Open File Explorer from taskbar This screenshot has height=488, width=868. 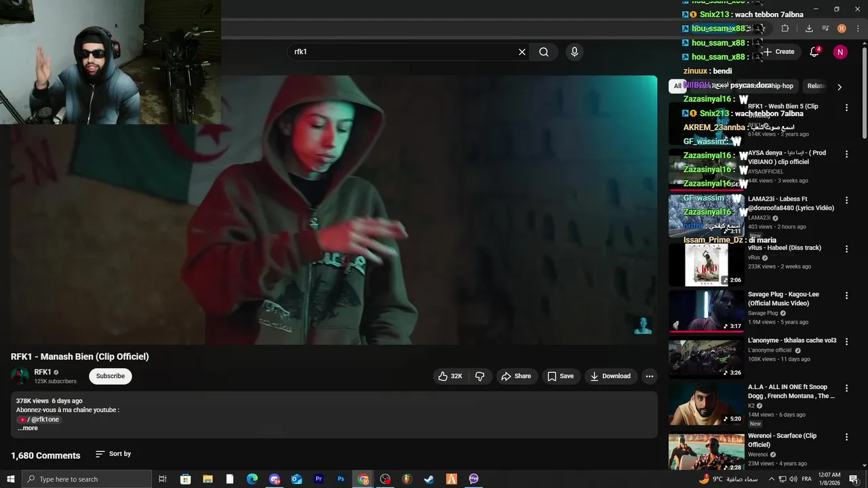pyautogui.click(x=208, y=479)
